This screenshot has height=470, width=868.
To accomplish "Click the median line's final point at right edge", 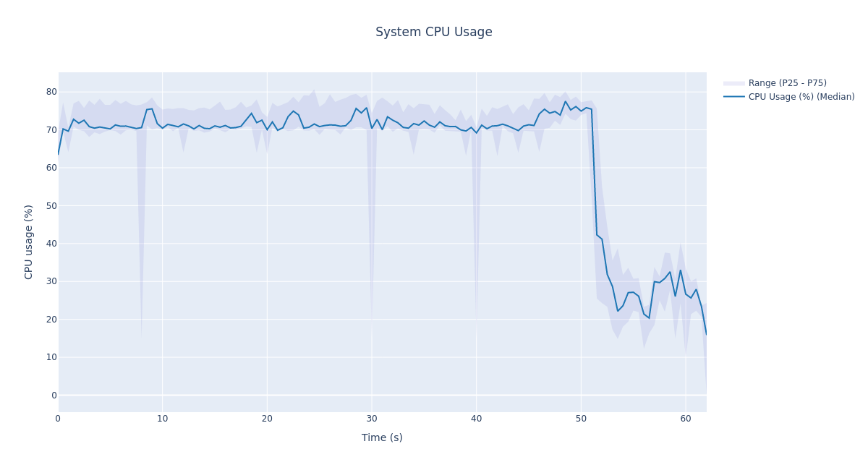I will (706, 334).
